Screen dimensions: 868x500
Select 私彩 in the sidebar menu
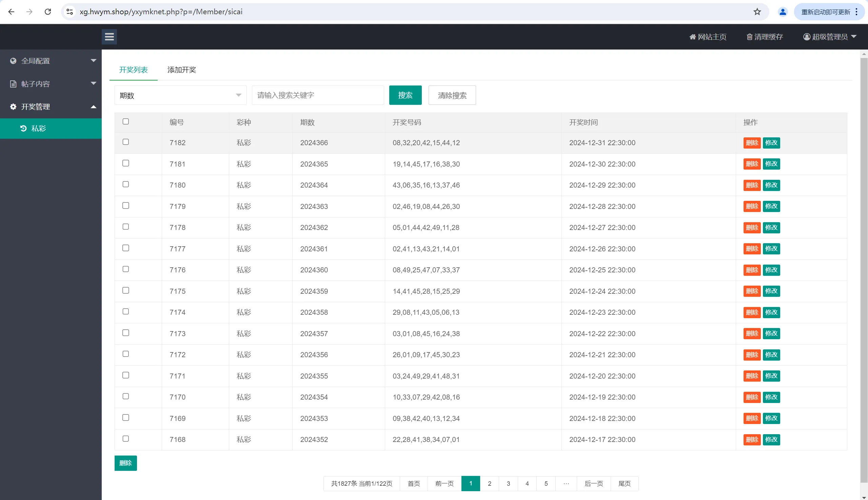click(x=38, y=129)
